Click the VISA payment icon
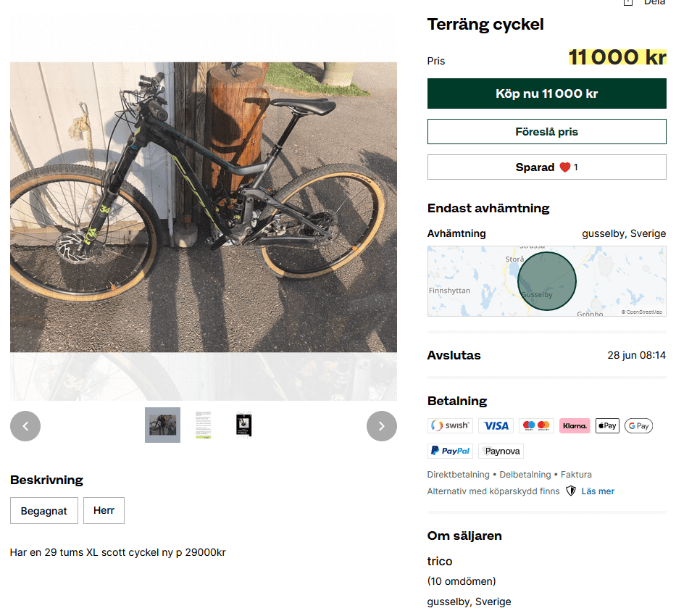Image resolution: width=676 pixels, height=616 pixels. (496, 426)
